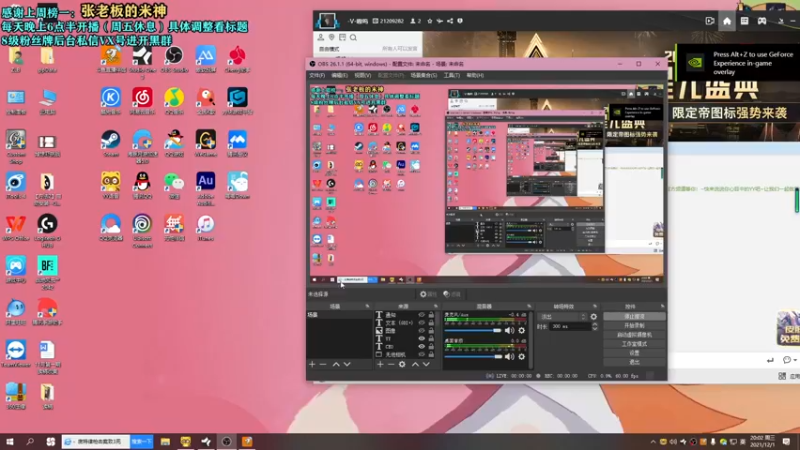Expand the hidden system tray icons chevron
This screenshot has height=450, width=800.
click(653, 442)
